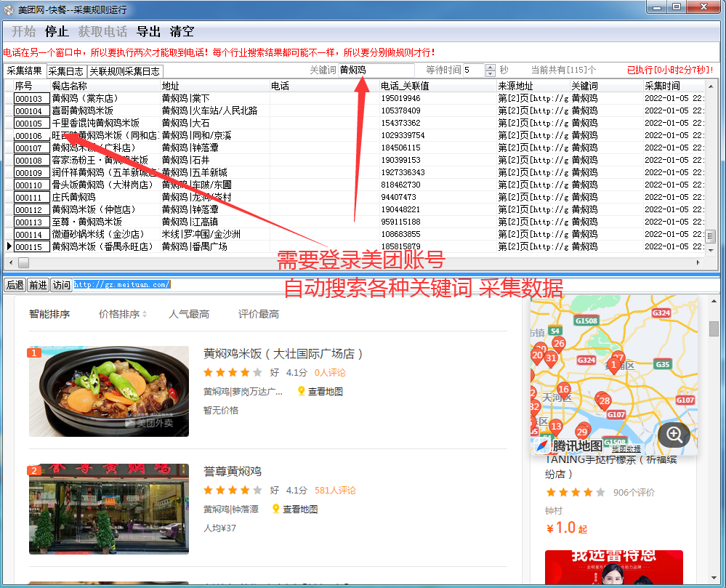The width and height of the screenshot is (726, 588).
Task: Click the map zoom-in magnifier icon
Action: coord(674,434)
